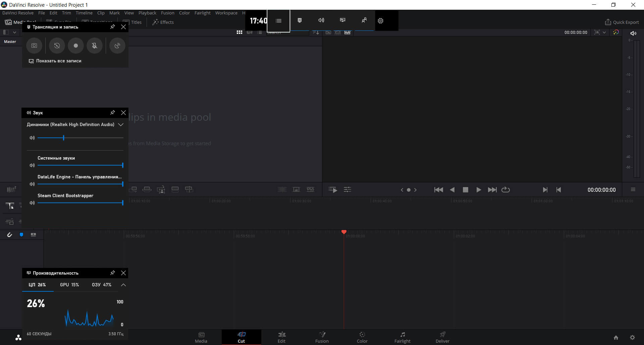The image size is (644, 345).
Task: Open the Playback menu
Action: point(147,13)
